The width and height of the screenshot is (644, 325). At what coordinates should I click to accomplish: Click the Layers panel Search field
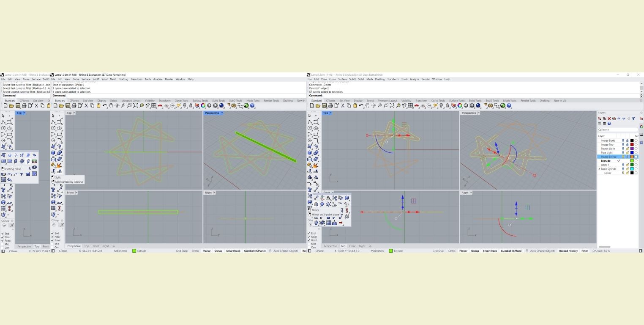(x=618, y=129)
